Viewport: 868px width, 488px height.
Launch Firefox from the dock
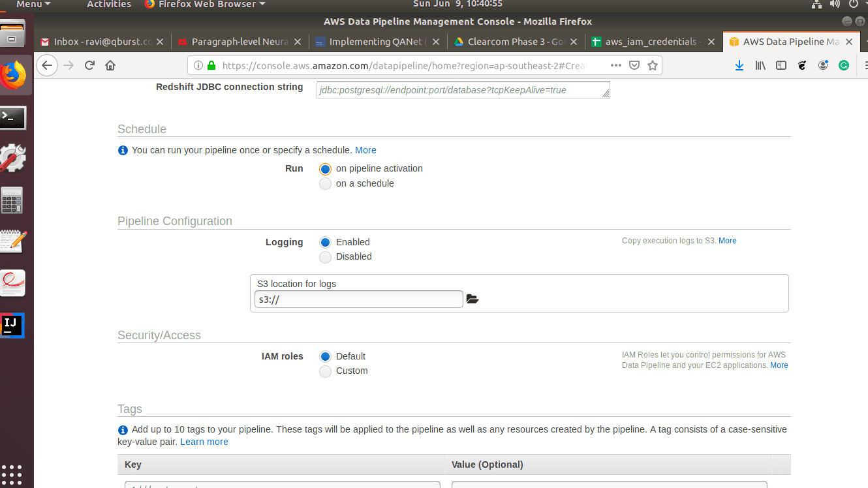[12, 76]
